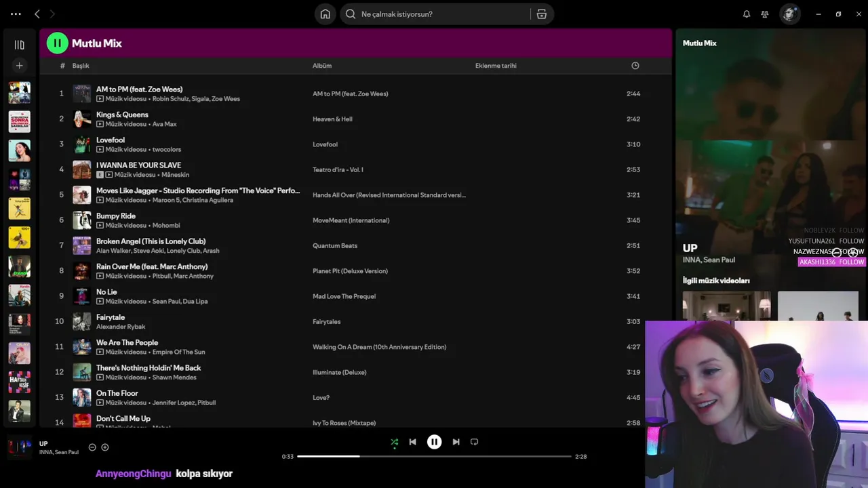Screen dimensions: 868x488
Task: Skip to next track
Action: click(456, 442)
